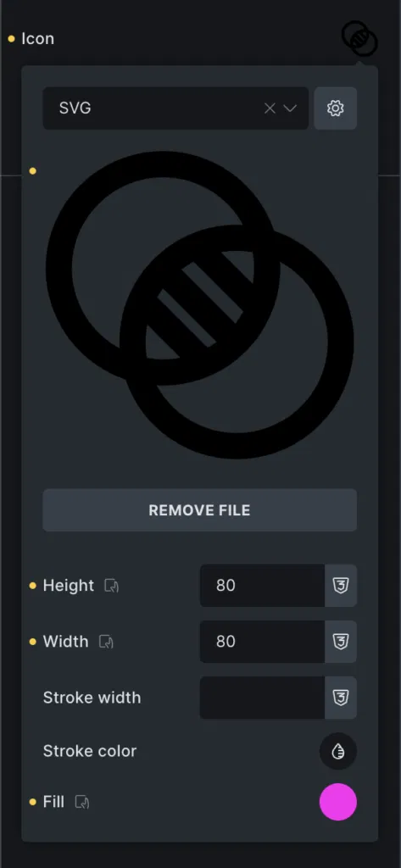The image size is (401, 868).
Task: Click the Width input field showing 80
Action: coord(263,642)
